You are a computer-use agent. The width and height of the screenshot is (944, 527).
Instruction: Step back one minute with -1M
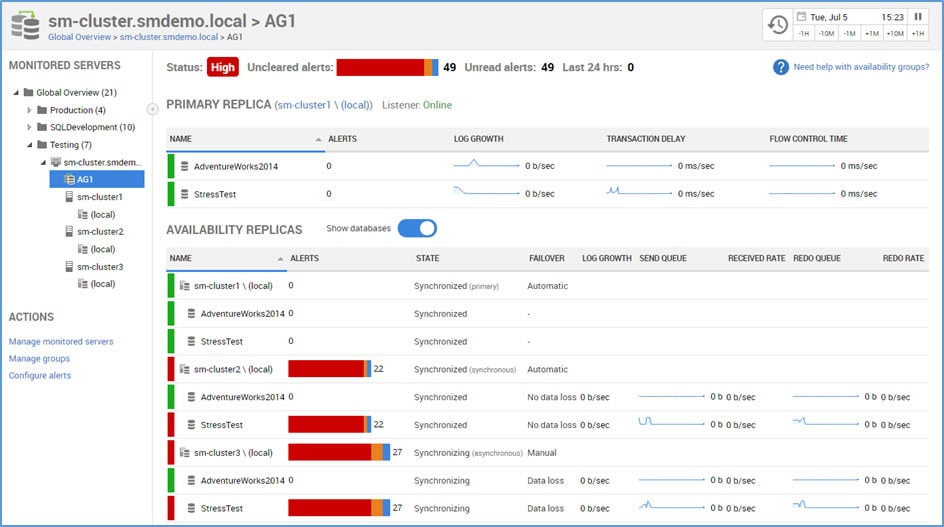point(849,34)
